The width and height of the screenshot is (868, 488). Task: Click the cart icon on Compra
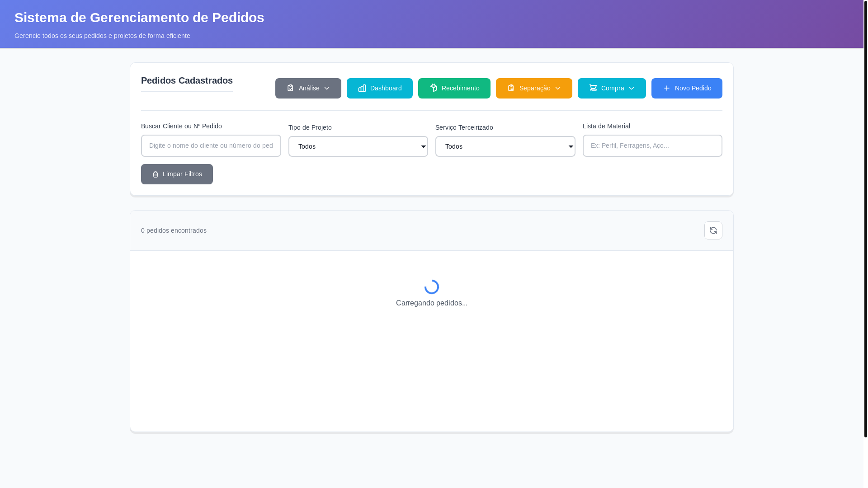(593, 88)
